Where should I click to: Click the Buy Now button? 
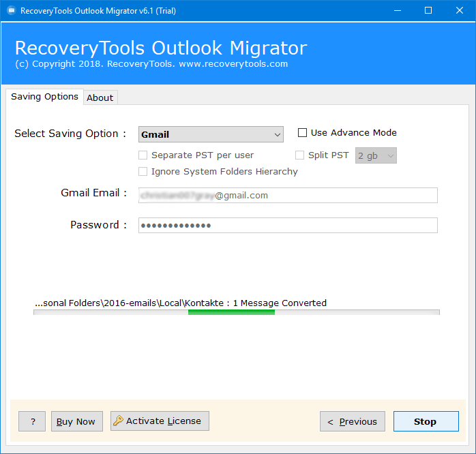tap(77, 421)
